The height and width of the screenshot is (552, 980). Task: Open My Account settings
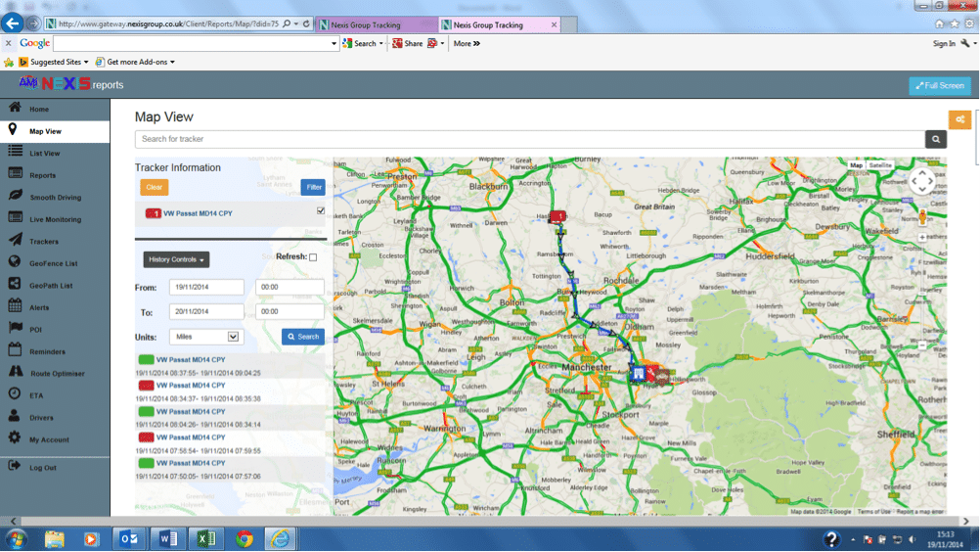tap(55, 439)
